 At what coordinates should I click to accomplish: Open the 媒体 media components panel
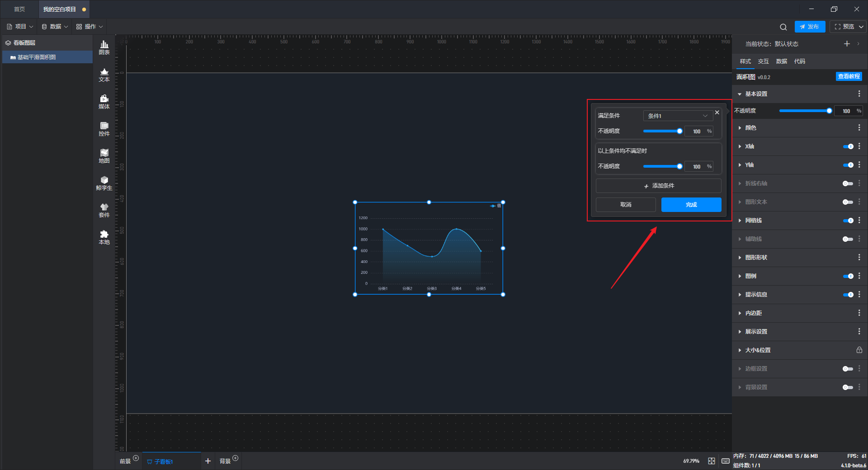[x=104, y=102]
